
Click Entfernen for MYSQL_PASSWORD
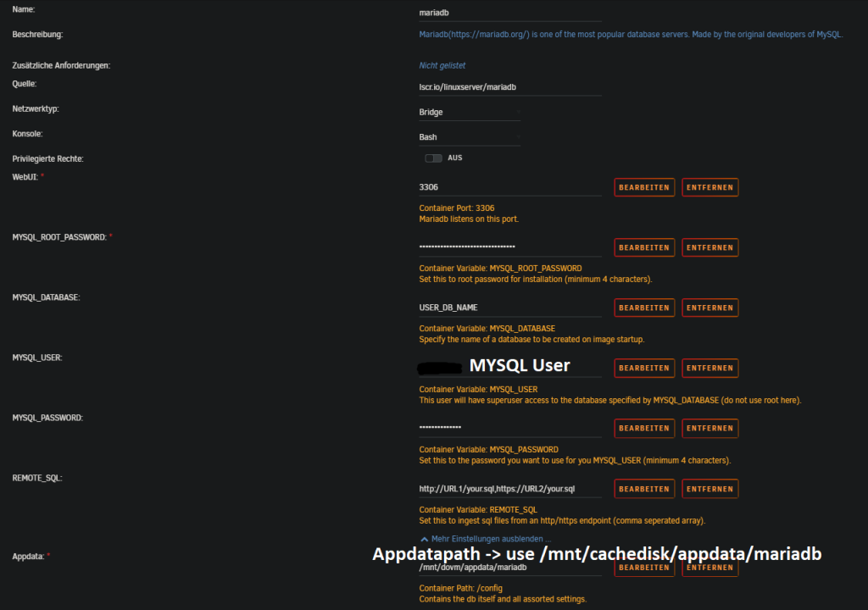[x=710, y=429]
